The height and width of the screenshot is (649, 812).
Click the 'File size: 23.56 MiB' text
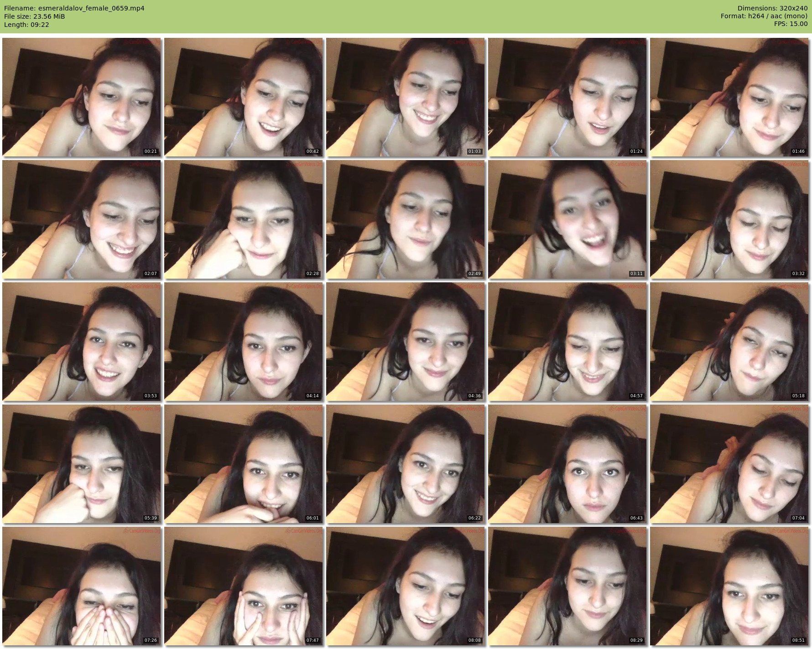tap(35, 16)
